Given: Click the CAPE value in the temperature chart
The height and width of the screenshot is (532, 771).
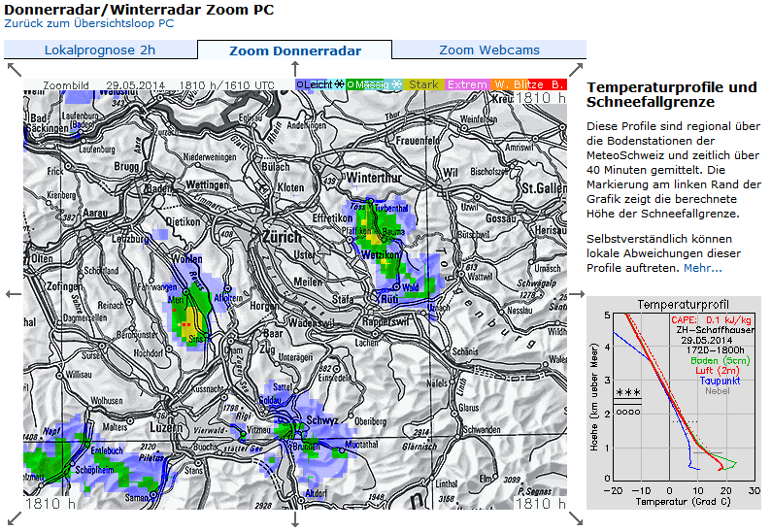Looking at the screenshot, I should coord(711,320).
